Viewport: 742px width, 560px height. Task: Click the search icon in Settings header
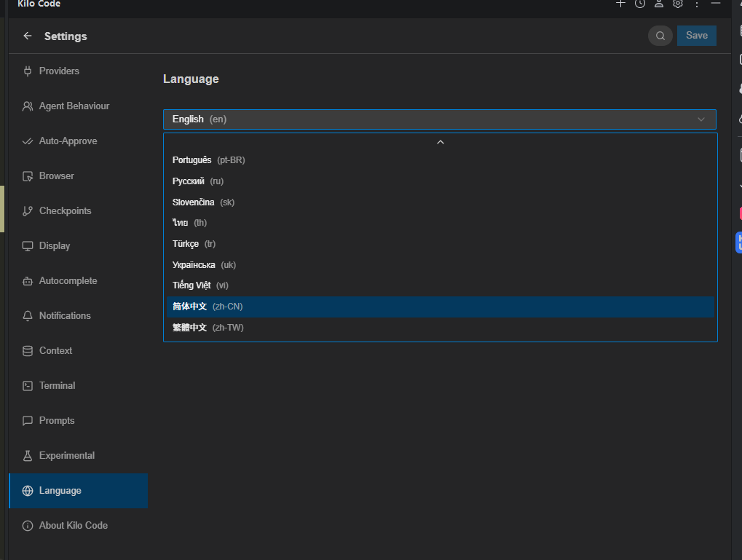pos(660,35)
